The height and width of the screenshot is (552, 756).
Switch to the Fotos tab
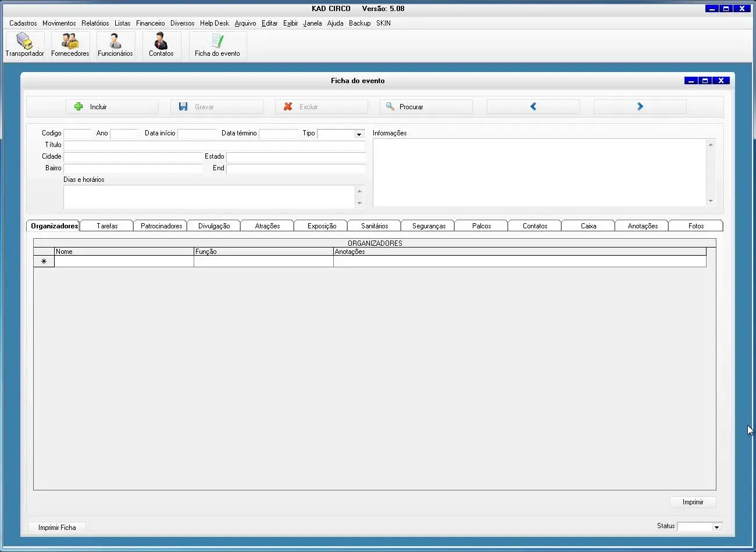click(696, 226)
